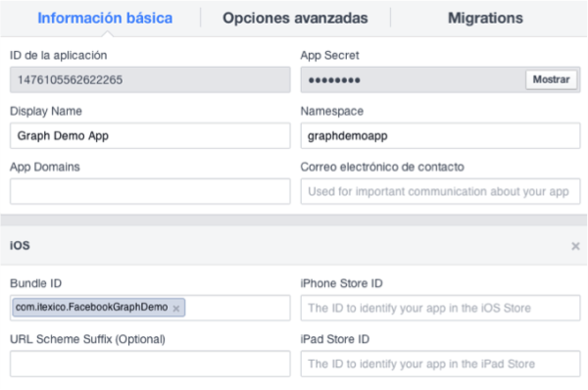
Task: Click the App Secret label
Action: (x=329, y=56)
